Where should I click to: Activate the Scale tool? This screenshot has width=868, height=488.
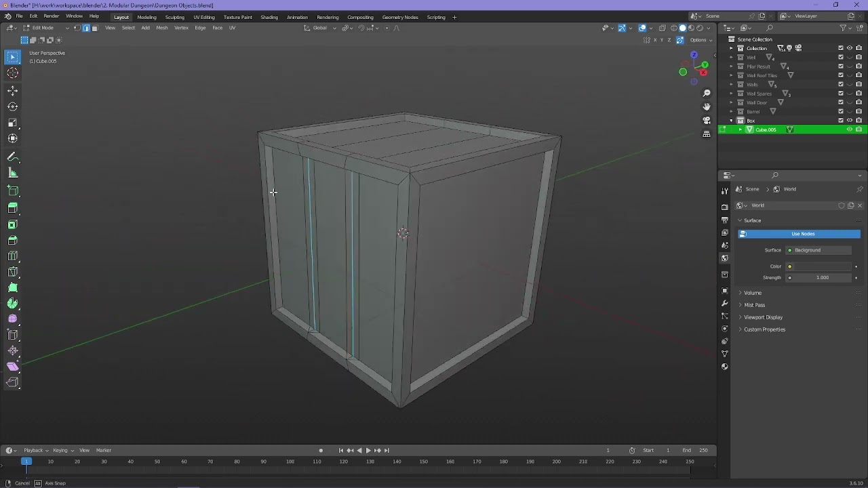point(13,123)
